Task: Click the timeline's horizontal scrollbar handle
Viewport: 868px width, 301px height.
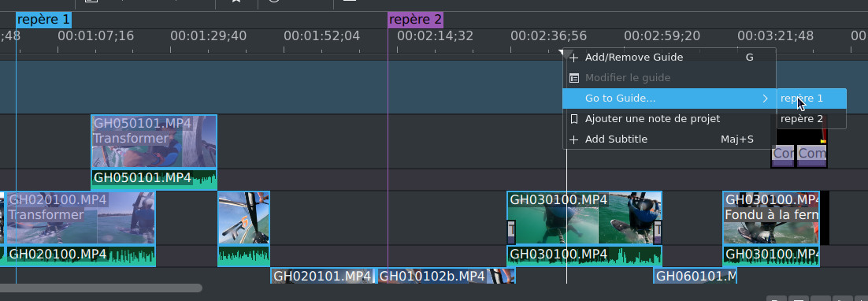Action: pos(101,288)
